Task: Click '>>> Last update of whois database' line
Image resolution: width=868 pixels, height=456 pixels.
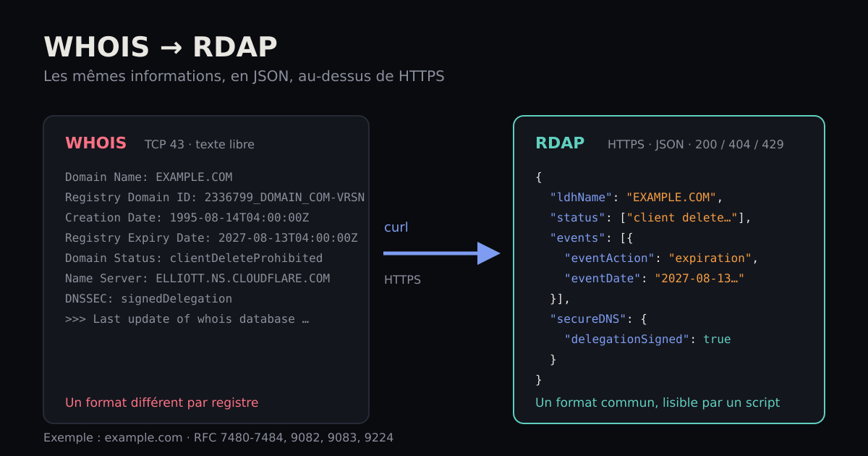Action: pyautogui.click(x=187, y=319)
